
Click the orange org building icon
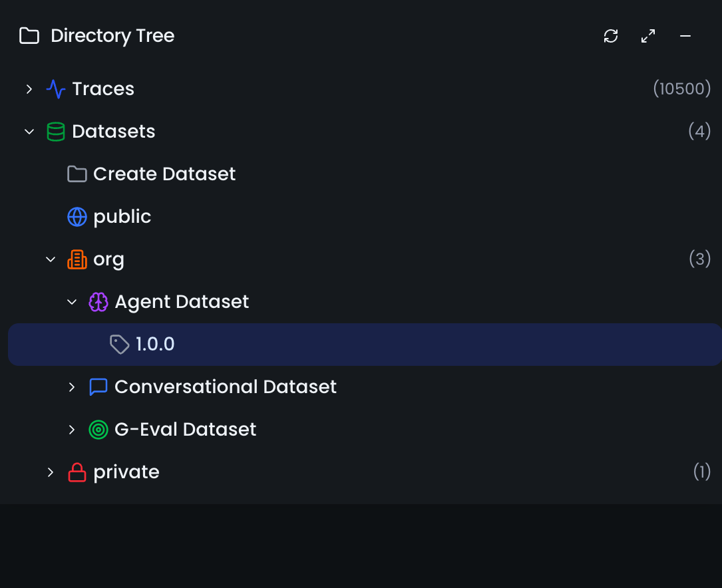pyautogui.click(x=77, y=259)
